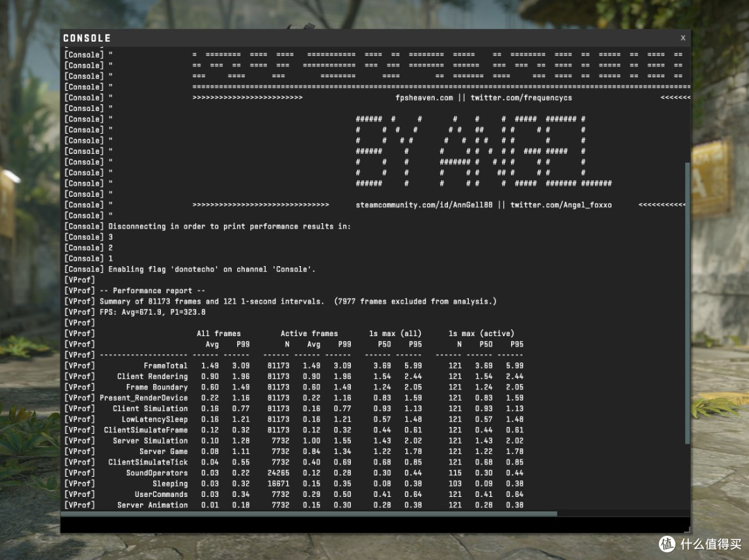
Task: Click the horizontal scrollbar at console bottom
Action: pyautogui.click(x=309, y=514)
